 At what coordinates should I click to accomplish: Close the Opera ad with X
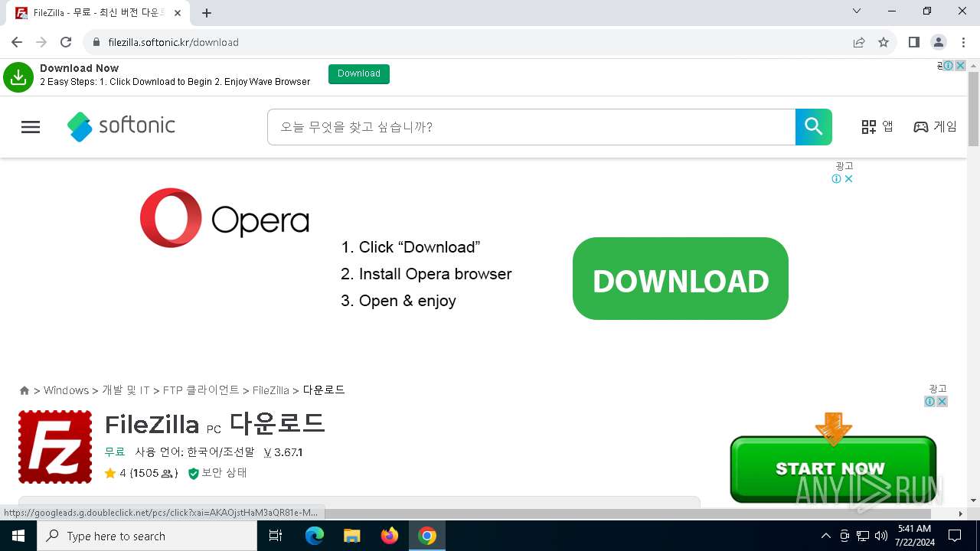[x=848, y=179]
